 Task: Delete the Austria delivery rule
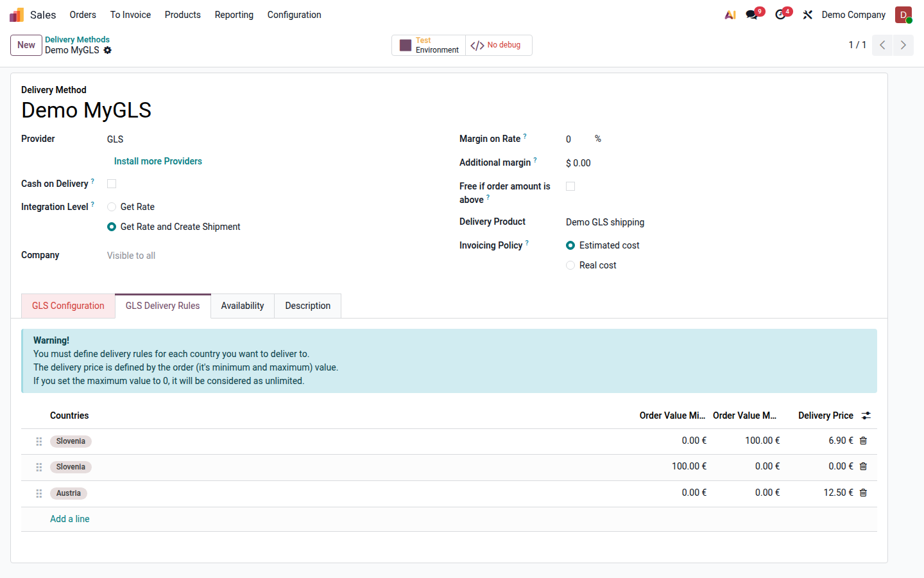point(863,493)
